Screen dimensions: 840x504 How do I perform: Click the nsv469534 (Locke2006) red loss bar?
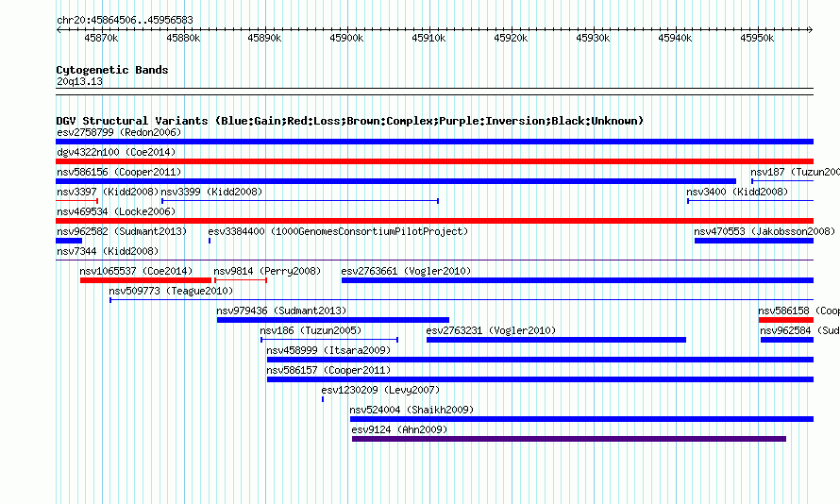[x=434, y=221]
